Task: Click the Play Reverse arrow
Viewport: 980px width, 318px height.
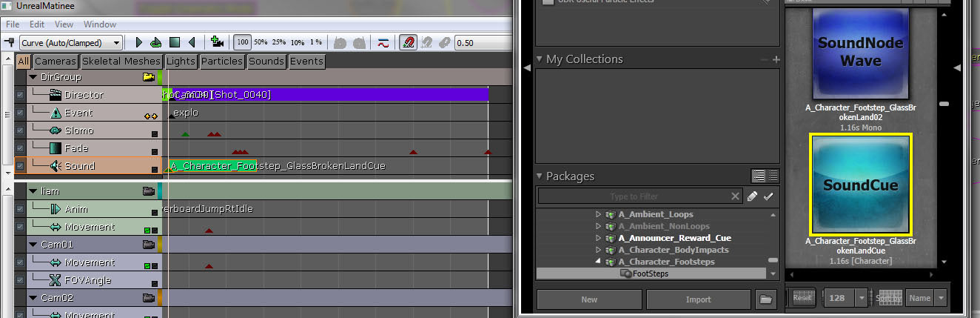Action: pos(192,43)
